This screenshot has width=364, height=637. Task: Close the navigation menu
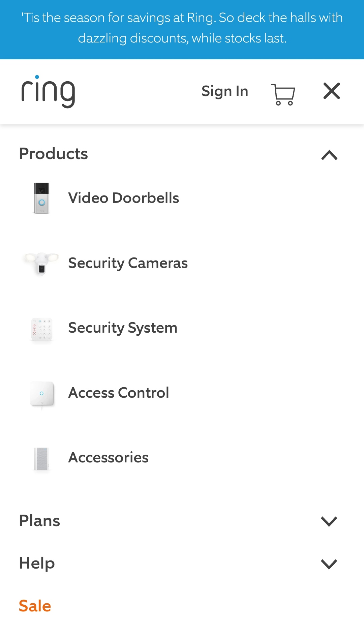coord(332,91)
